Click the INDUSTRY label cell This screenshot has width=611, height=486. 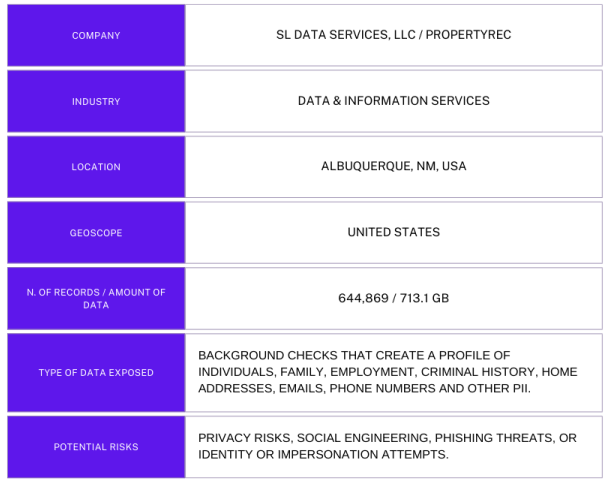(x=96, y=101)
